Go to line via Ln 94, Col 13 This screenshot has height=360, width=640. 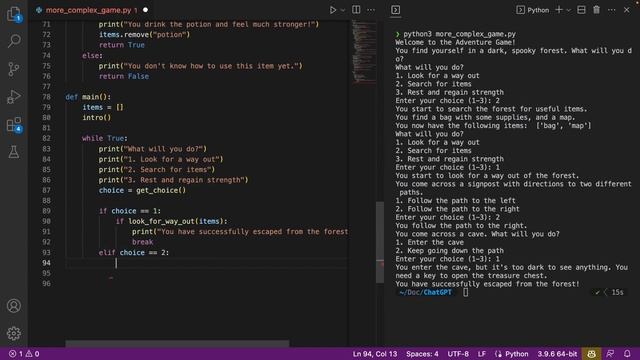tap(375, 354)
